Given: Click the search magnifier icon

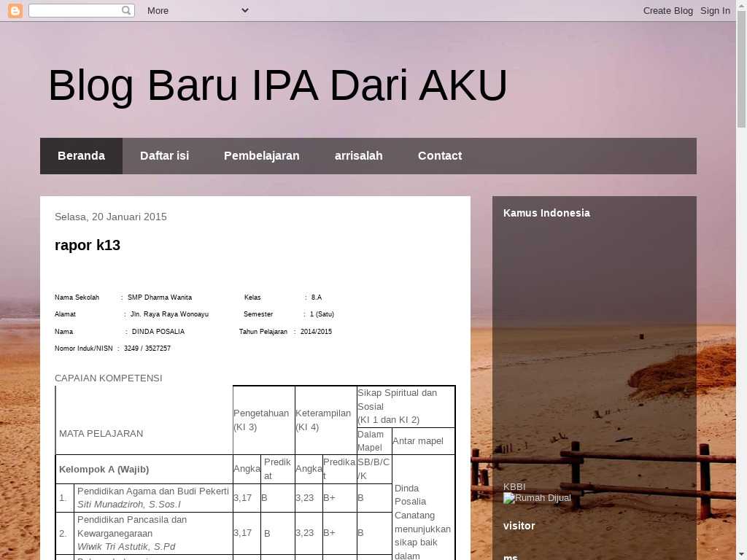Looking at the screenshot, I should (x=126, y=10).
